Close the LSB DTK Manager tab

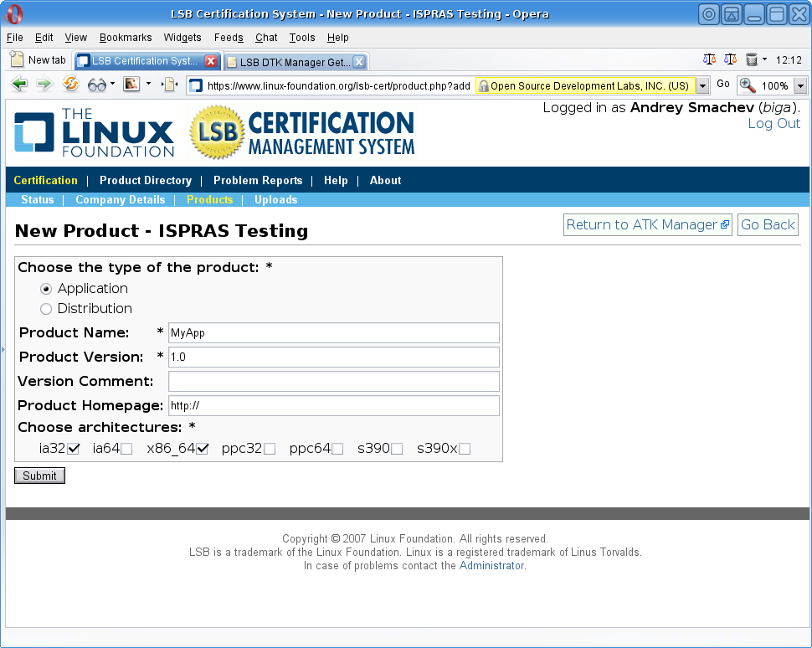tap(359, 62)
